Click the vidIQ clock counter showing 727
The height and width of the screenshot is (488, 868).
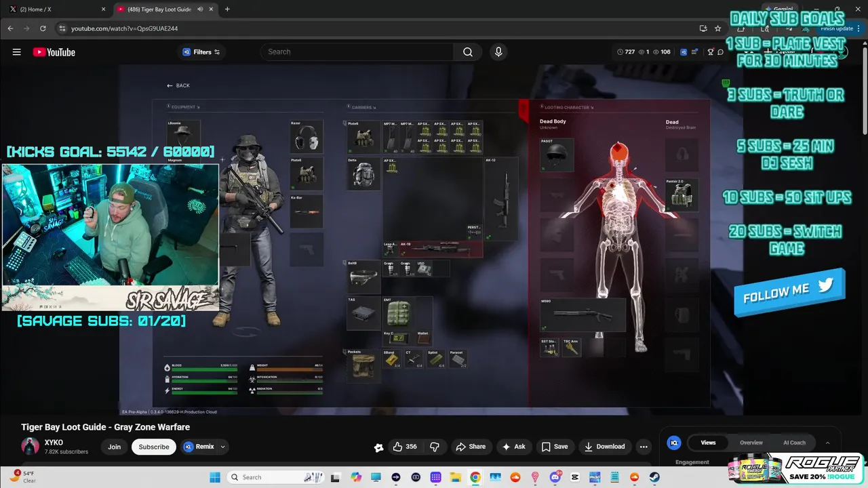(x=626, y=52)
